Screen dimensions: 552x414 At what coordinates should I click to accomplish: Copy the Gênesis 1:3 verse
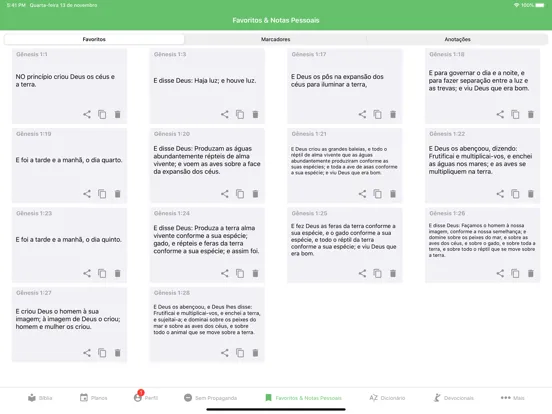tap(240, 114)
